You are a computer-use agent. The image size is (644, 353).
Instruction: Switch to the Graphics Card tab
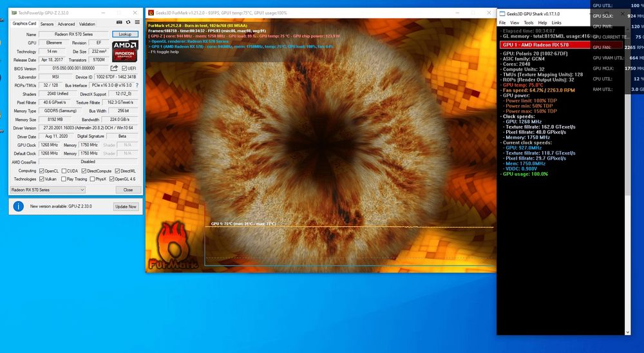(x=24, y=23)
